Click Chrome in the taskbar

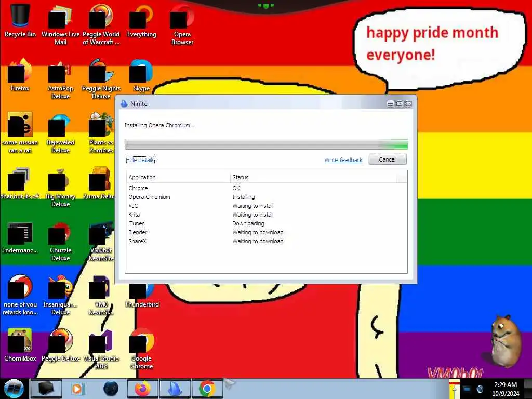click(x=207, y=389)
